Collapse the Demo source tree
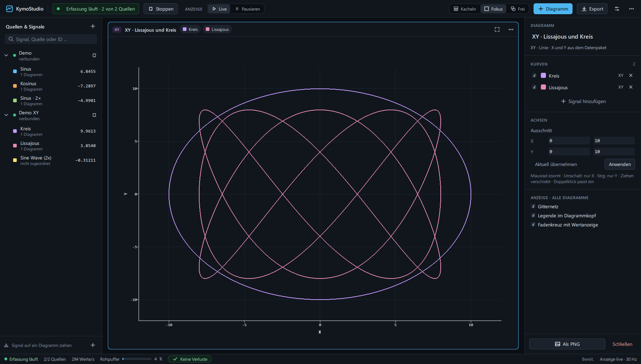 point(6,55)
